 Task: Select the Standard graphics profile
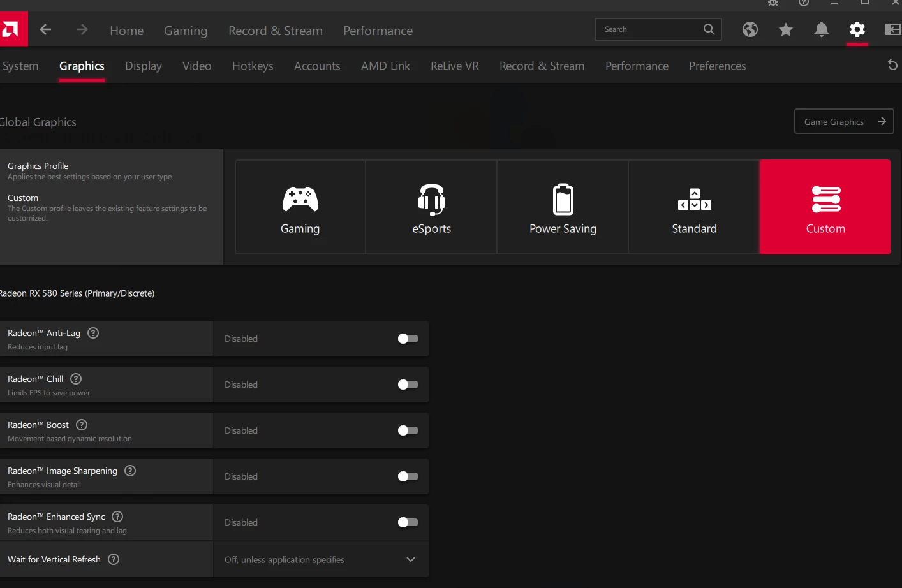[x=695, y=207]
